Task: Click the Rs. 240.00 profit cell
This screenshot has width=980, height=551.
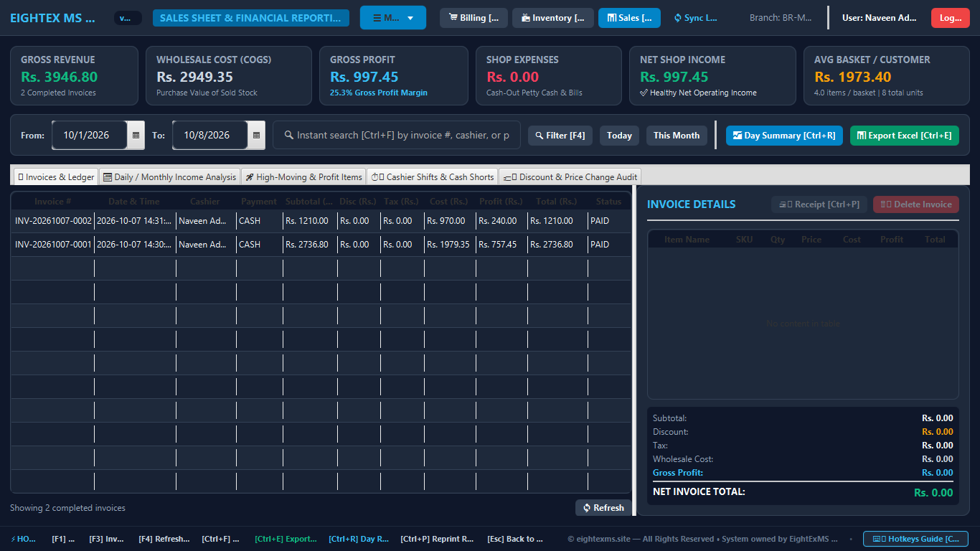Action: [501, 221]
